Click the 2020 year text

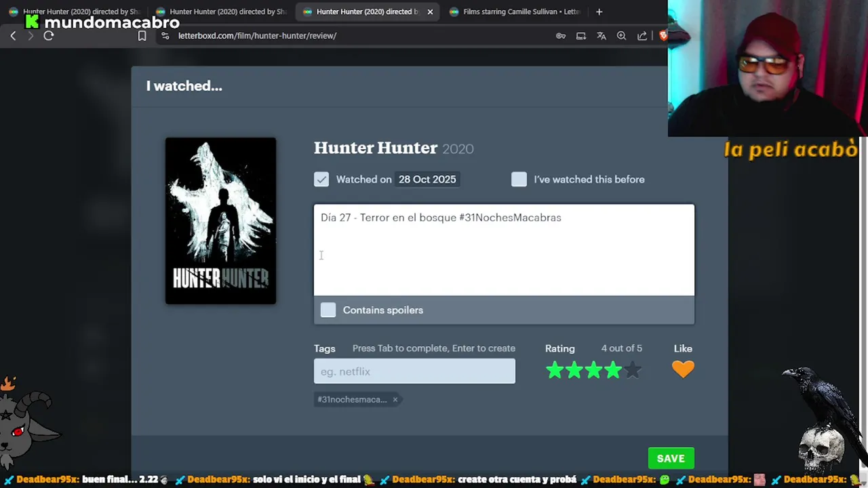point(458,149)
